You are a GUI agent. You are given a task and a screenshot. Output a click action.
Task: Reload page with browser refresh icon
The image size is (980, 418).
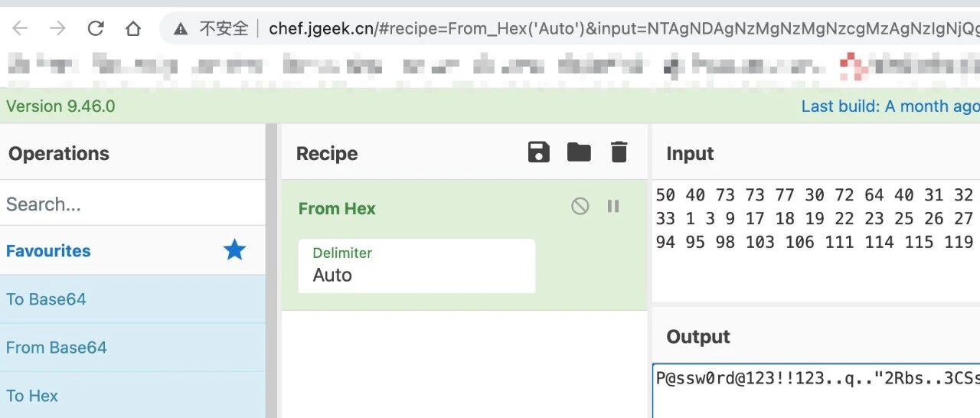coord(96,29)
